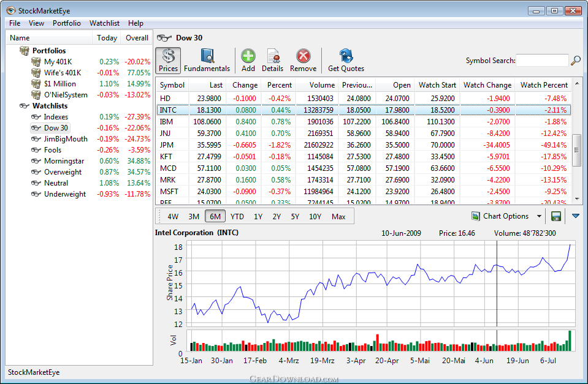Sort sidebar by Overall column header
Viewport: 588px width, 384px height.
137,38
